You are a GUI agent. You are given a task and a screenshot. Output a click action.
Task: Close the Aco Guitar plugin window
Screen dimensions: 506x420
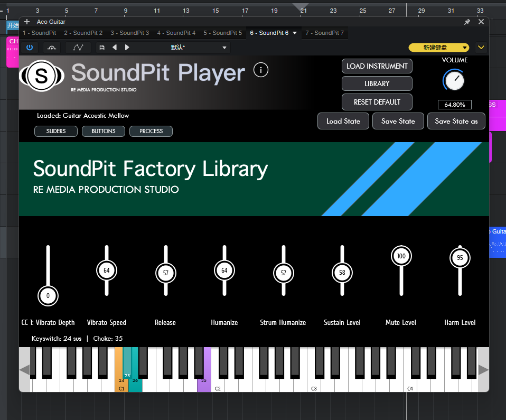[481, 22]
